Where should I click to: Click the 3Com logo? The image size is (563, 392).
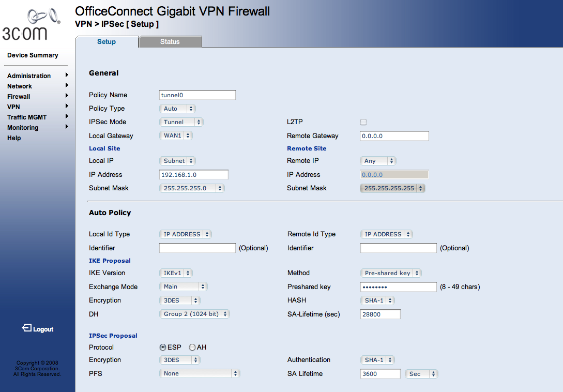click(31, 25)
